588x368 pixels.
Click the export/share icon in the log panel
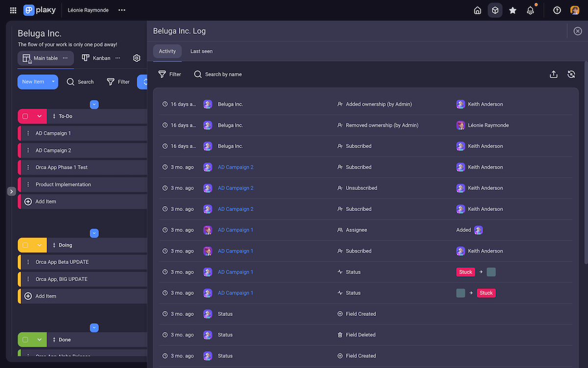554,74
